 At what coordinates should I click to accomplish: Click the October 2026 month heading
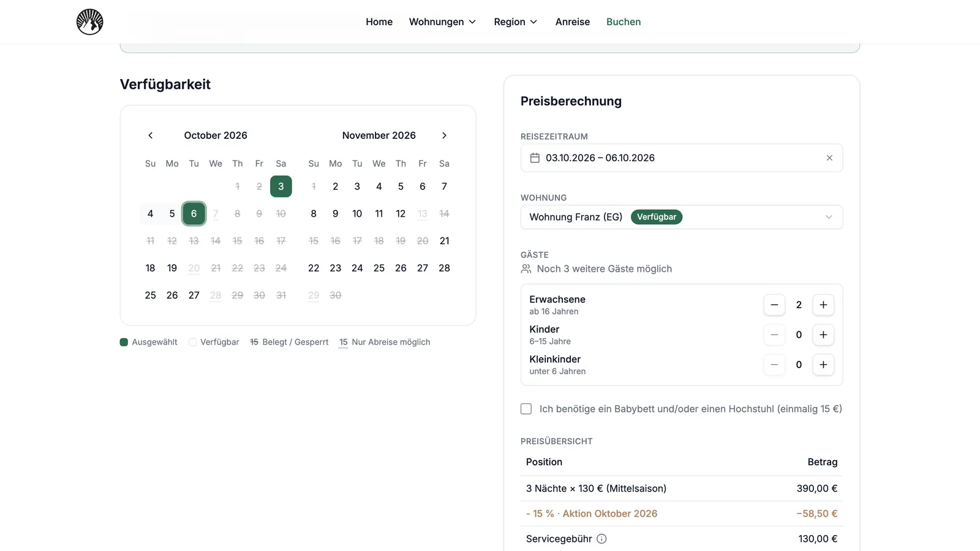click(x=216, y=135)
